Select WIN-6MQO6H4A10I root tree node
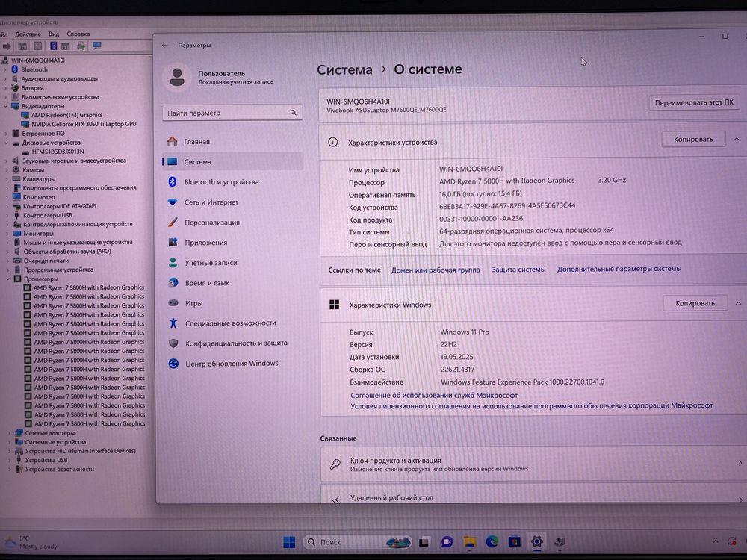 pos(37,60)
